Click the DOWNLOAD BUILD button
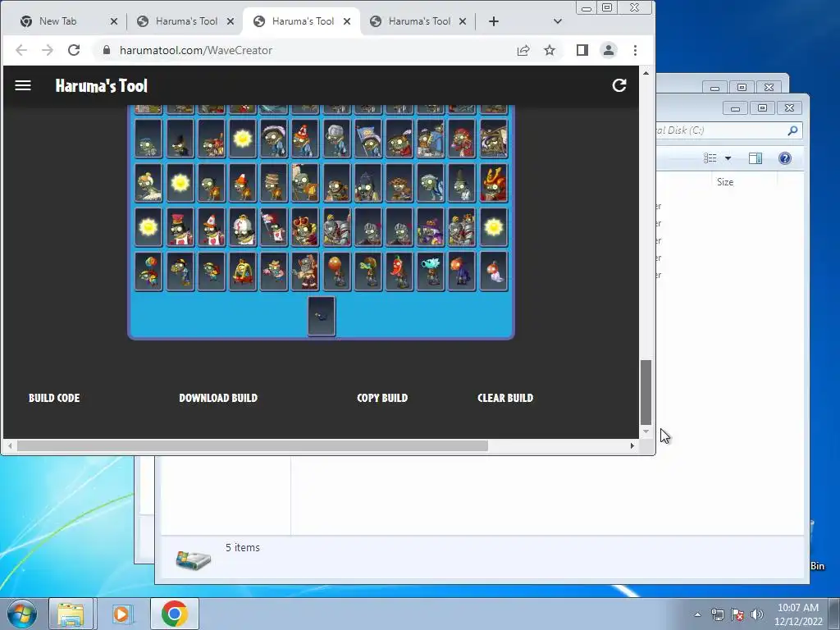 [x=218, y=398]
